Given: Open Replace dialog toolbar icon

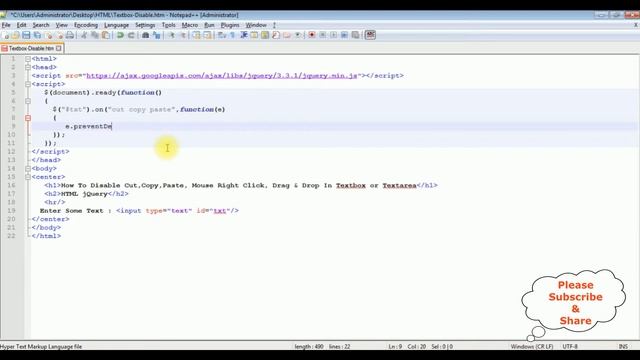Looking at the screenshot, I should point(157,35).
